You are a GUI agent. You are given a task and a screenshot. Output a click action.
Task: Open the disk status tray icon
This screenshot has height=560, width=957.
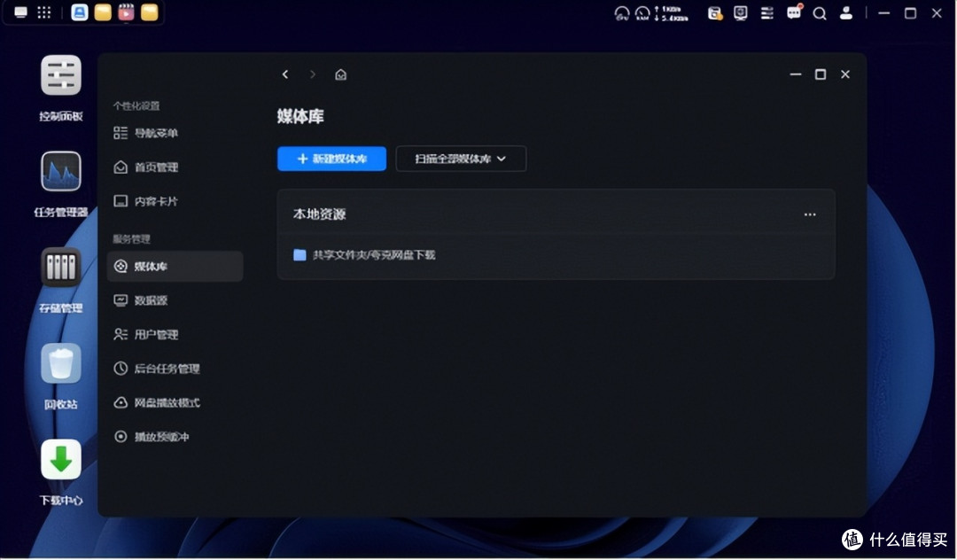pyautogui.click(x=715, y=12)
